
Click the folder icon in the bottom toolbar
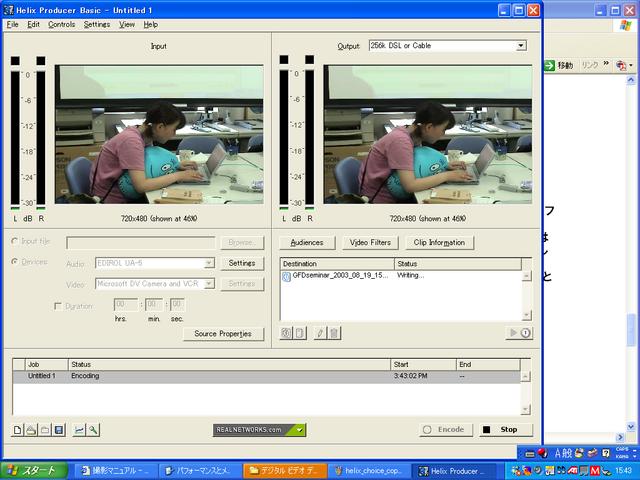(x=45, y=430)
